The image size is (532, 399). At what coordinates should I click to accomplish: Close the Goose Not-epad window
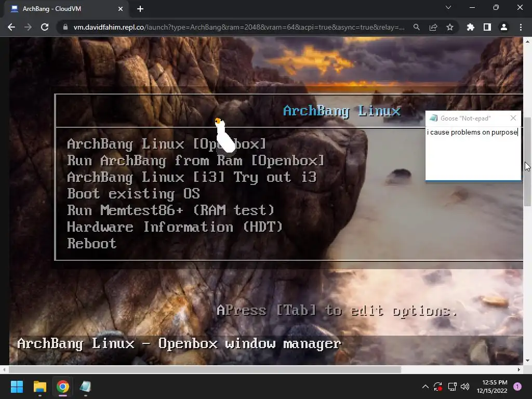(513, 118)
